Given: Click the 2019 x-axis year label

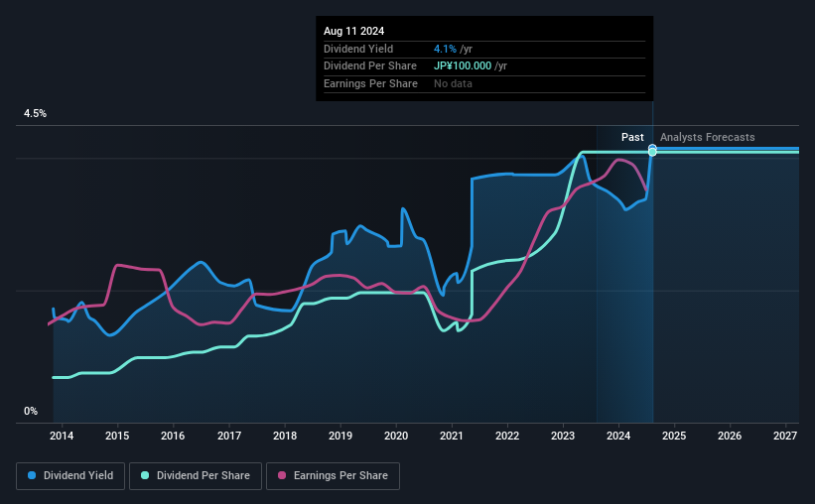Looking at the screenshot, I should click(x=340, y=436).
